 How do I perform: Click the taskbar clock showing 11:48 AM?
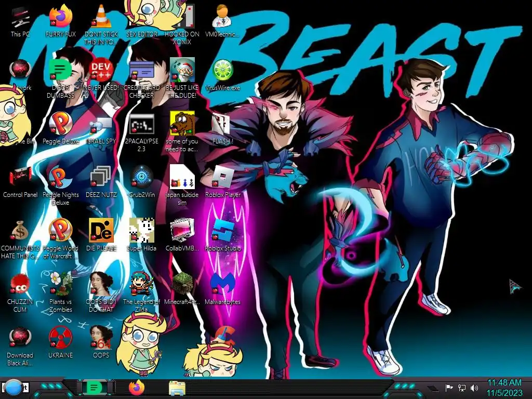pyautogui.click(x=504, y=388)
